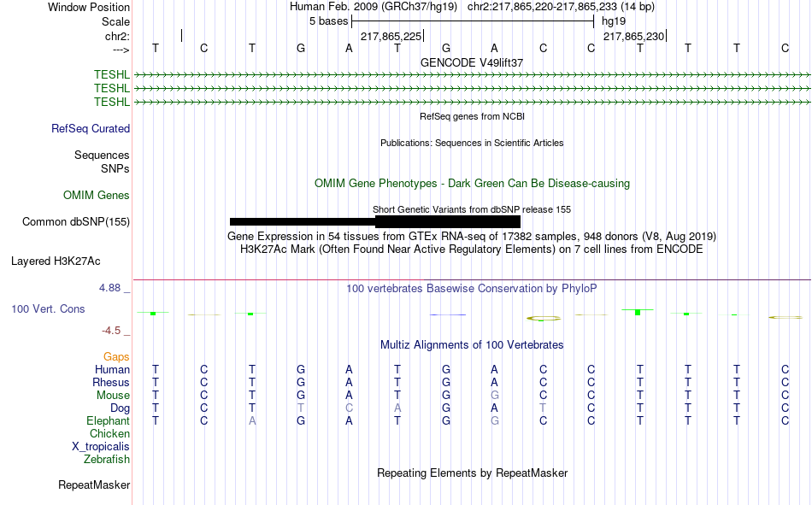The image size is (812, 505).
Task: Click the 217,865,225 position marker
Action: point(391,36)
